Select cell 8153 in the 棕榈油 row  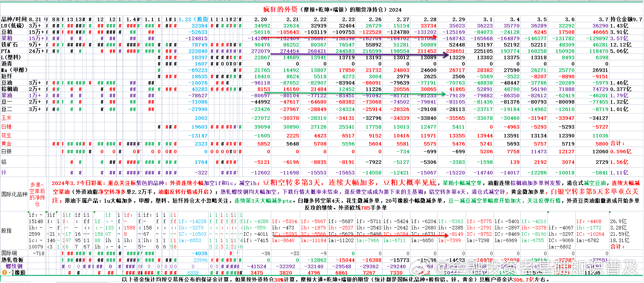264,89
